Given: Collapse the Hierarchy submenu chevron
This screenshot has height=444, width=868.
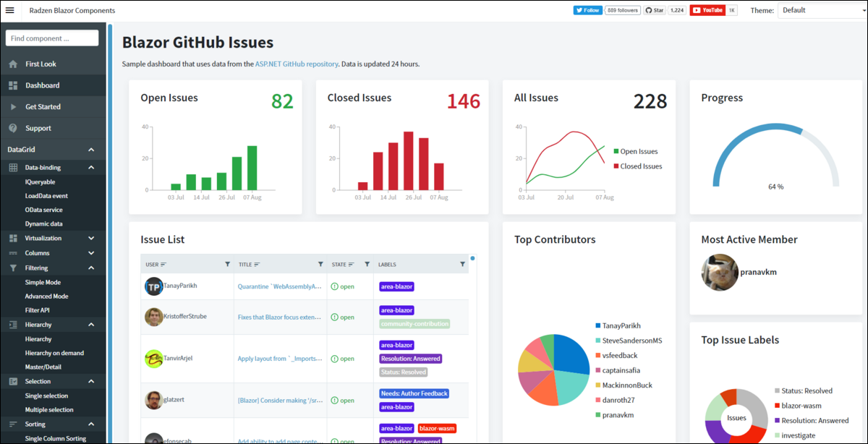Looking at the screenshot, I should click(x=91, y=325).
